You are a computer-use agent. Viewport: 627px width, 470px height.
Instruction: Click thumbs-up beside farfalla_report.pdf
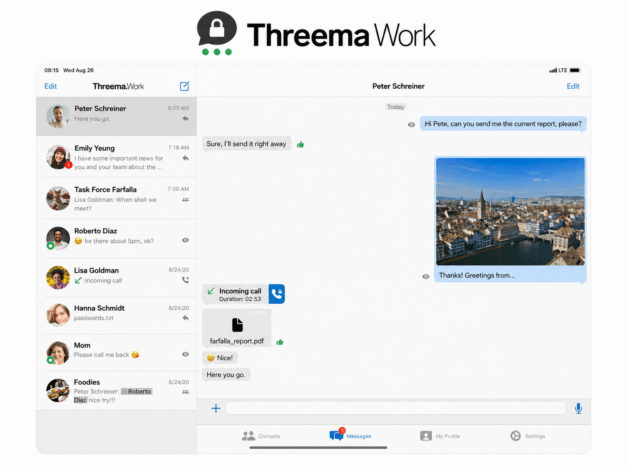(280, 342)
